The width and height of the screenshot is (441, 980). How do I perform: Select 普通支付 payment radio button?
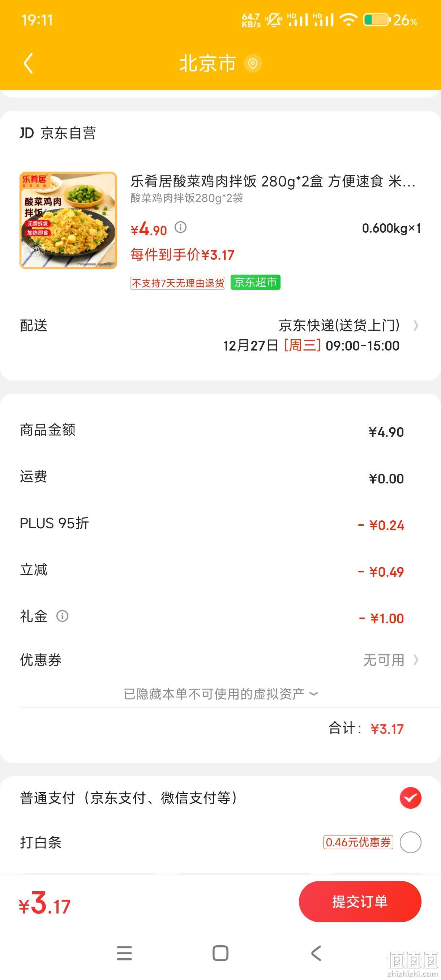click(410, 798)
